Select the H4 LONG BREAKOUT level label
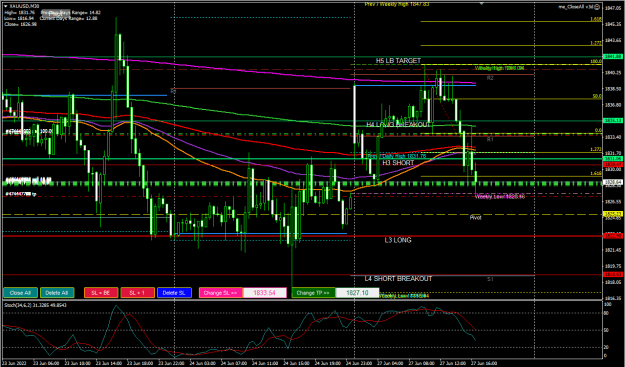Screen dimensions: 625x367 [x=398, y=125]
